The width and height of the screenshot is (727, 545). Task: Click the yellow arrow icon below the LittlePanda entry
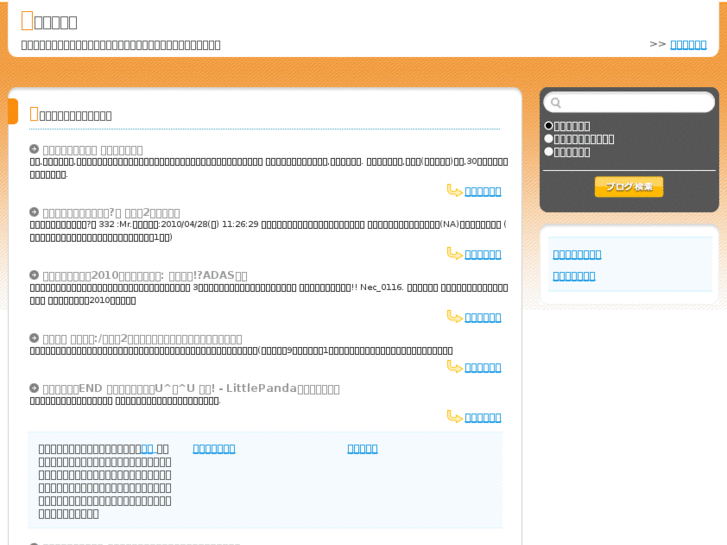click(x=454, y=417)
